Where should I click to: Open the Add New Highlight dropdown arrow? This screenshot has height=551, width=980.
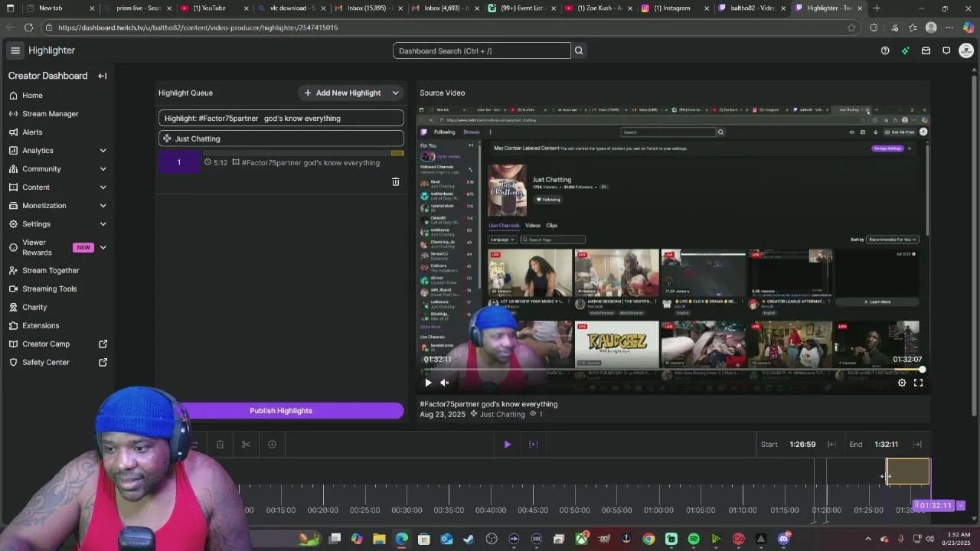coord(395,93)
